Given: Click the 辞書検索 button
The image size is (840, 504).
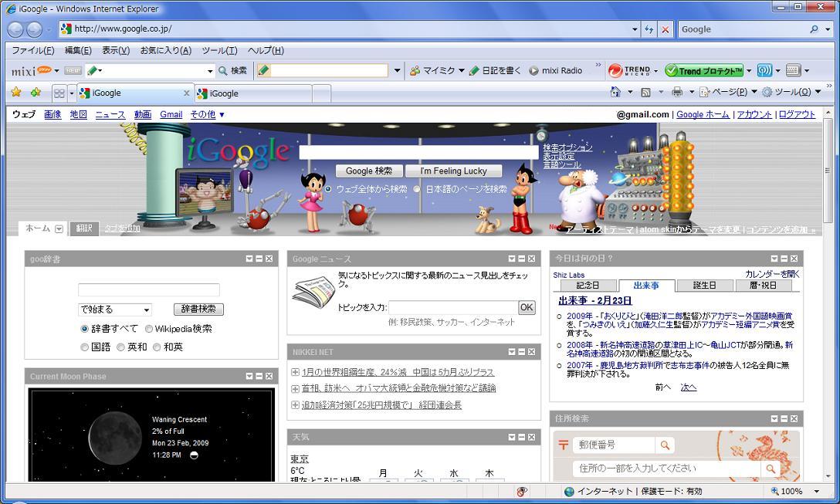Looking at the screenshot, I should [198, 309].
